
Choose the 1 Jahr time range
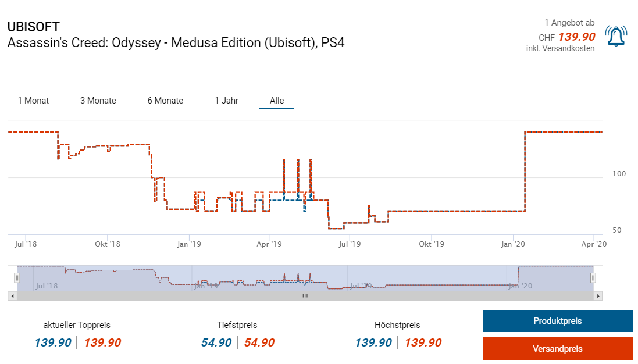(226, 101)
